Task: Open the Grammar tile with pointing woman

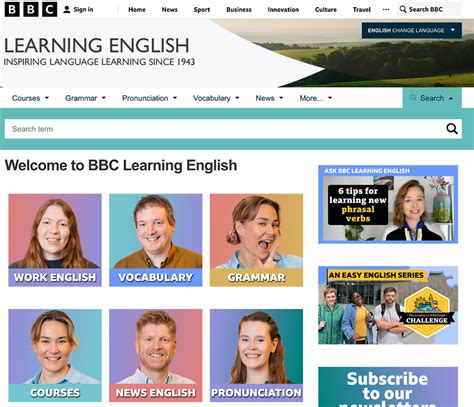Action: coord(256,240)
